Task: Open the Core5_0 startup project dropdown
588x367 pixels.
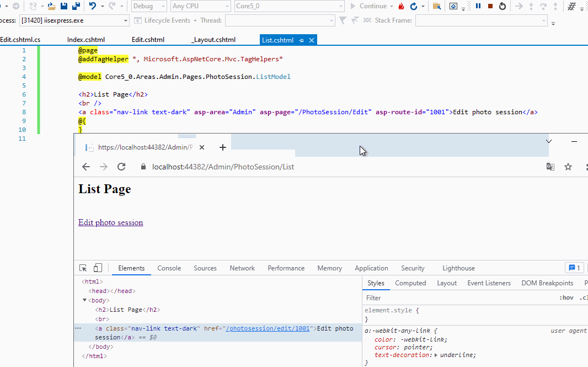Action: 289,6
